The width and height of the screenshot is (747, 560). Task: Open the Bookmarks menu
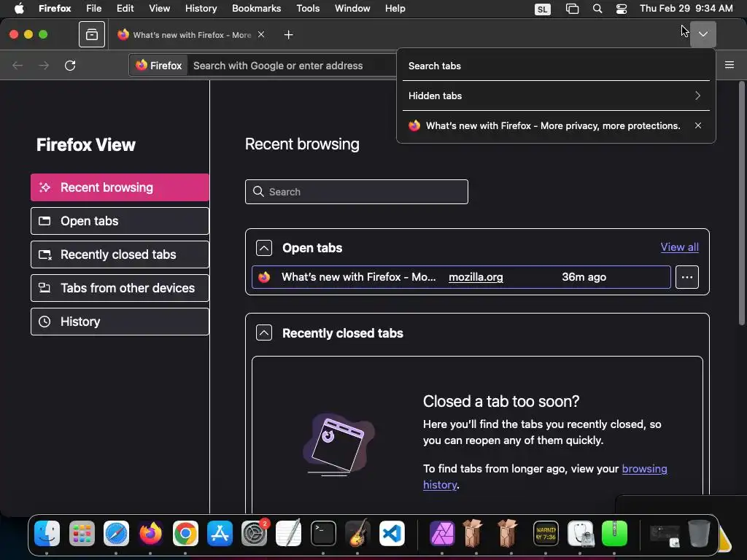[x=256, y=9]
